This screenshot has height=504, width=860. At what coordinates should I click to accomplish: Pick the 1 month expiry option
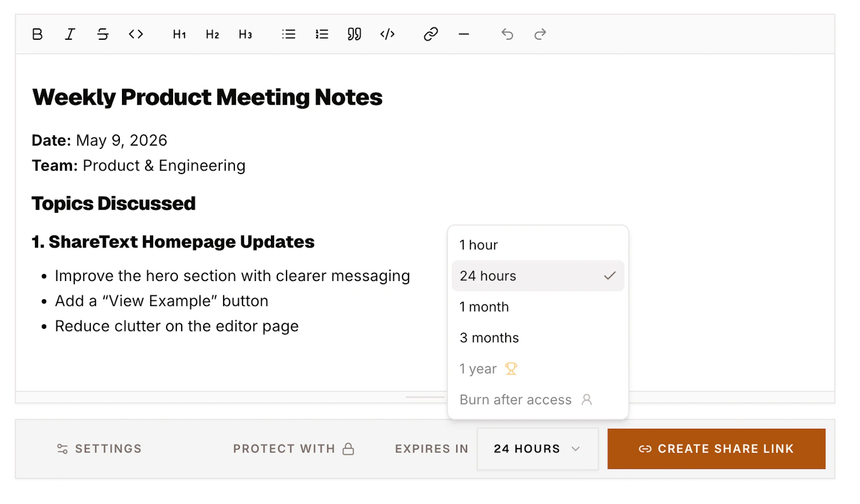[537, 307]
